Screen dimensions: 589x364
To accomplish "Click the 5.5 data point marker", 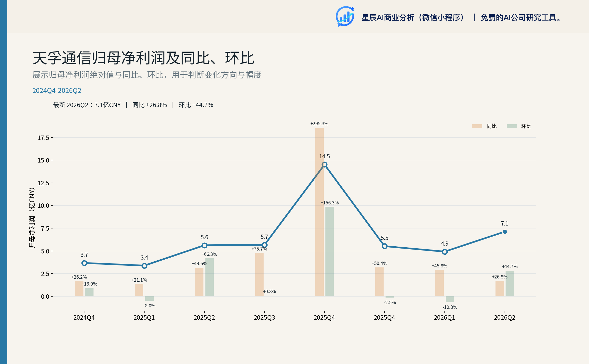I will 385,246.
